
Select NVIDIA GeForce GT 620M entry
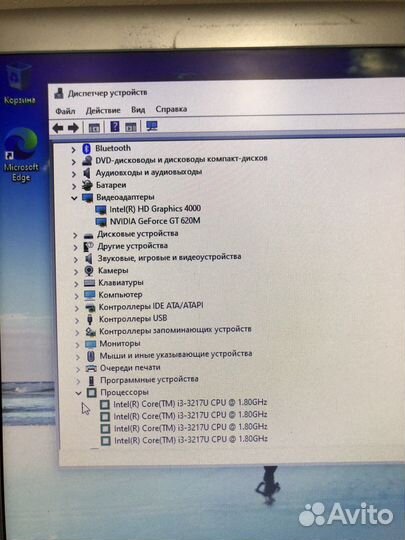point(155,221)
